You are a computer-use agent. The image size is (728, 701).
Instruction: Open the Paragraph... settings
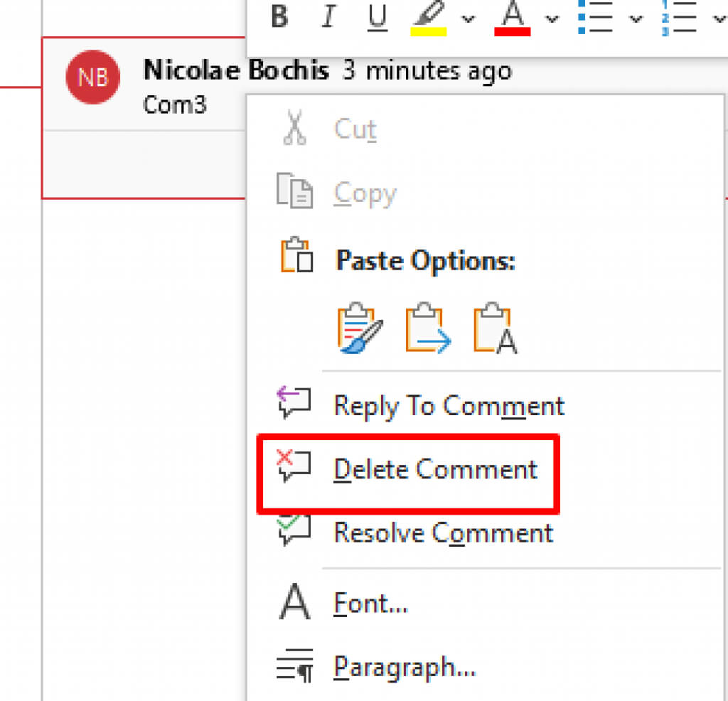tap(404, 668)
